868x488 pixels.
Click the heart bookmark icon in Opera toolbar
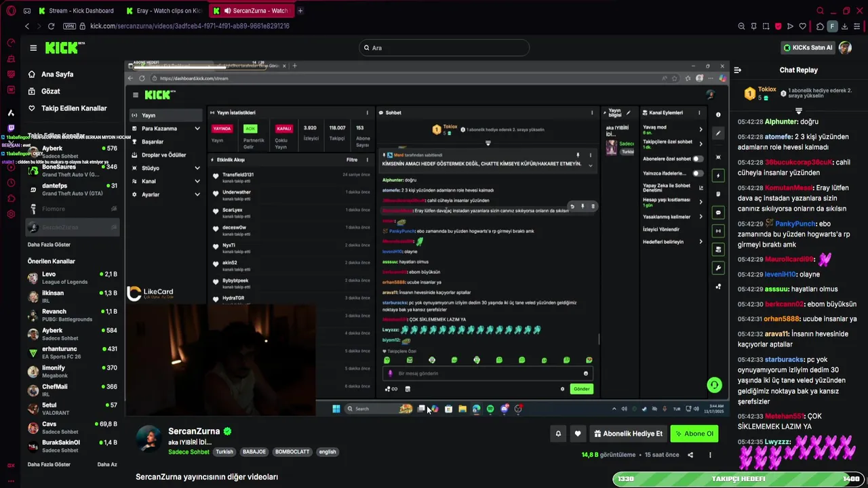point(803,26)
